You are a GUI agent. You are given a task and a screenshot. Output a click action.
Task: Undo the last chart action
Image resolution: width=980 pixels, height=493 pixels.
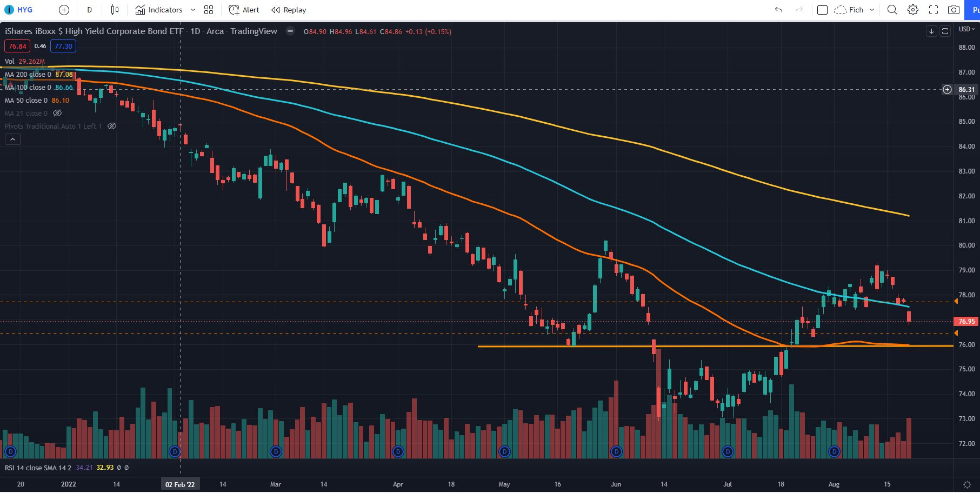point(778,10)
